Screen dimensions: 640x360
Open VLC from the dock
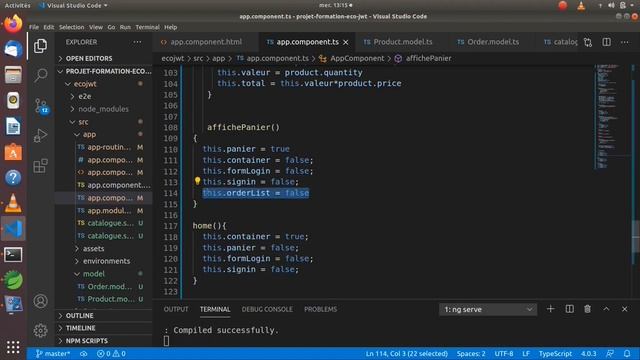13,203
